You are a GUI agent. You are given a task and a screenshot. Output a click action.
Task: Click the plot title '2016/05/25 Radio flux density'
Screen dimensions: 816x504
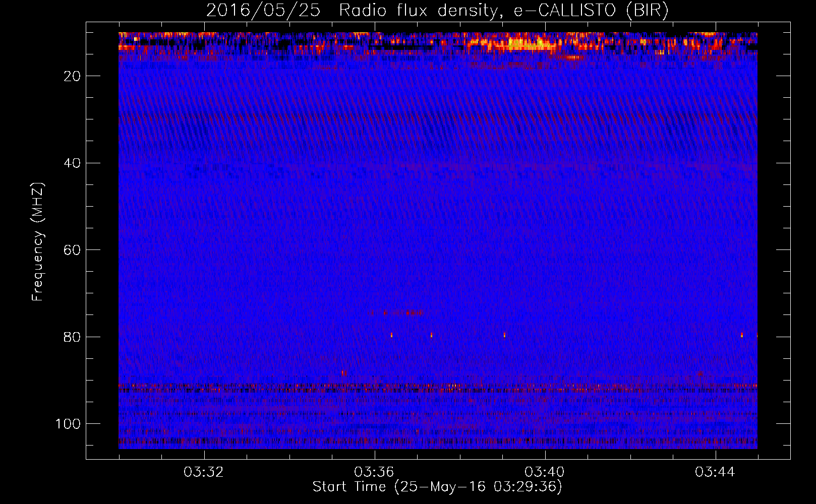437,10
